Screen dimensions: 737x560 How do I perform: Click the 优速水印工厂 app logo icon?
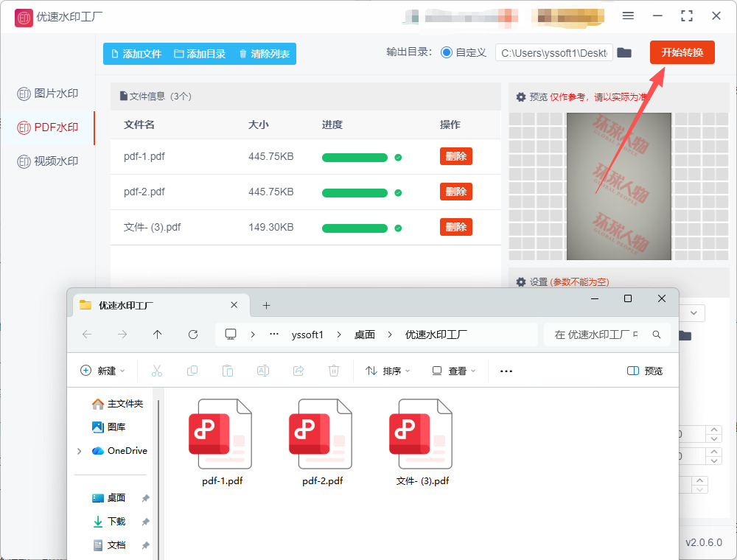tap(24, 18)
